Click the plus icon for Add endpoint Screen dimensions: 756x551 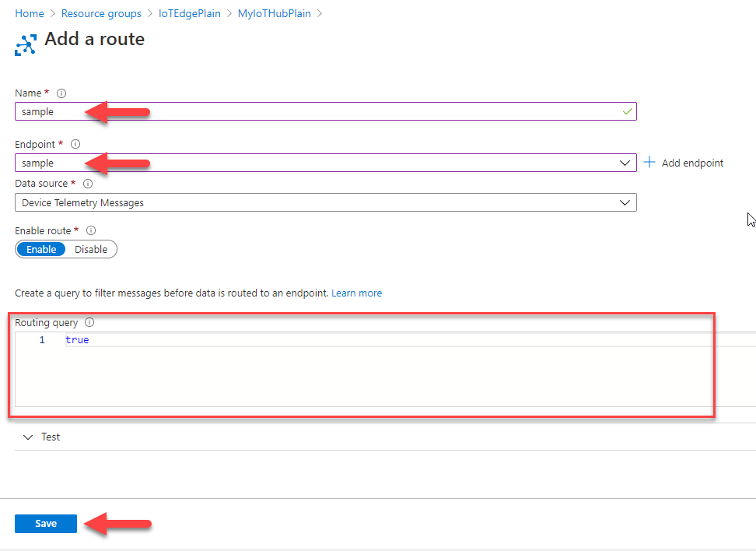pyautogui.click(x=649, y=162)
